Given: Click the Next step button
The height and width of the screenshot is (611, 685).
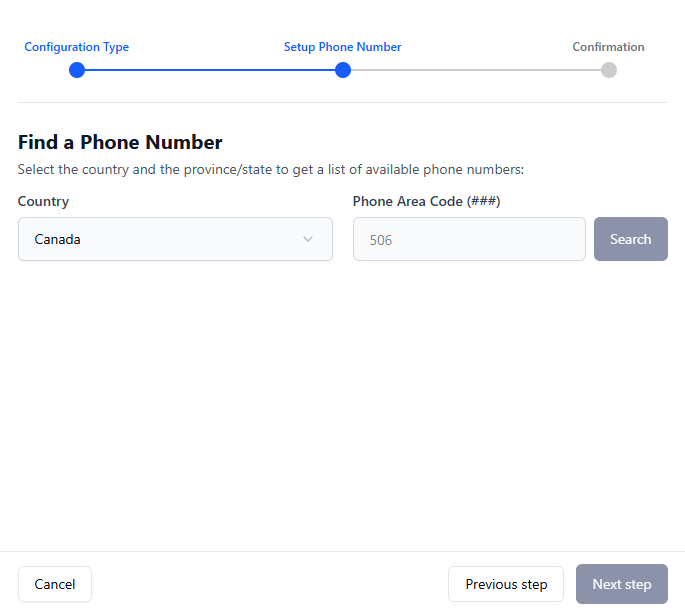Looking at the screenshot, I should [622, 584].
